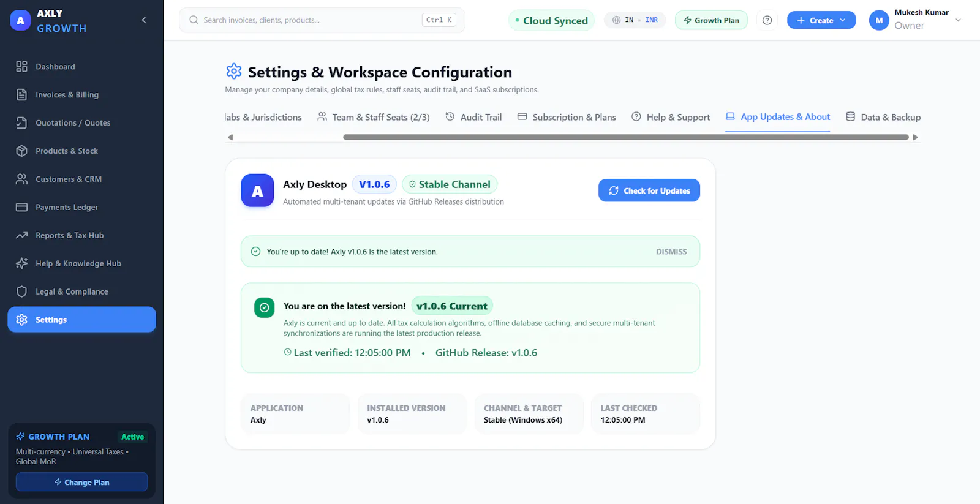The height and width of the screenshot is (504, 980).
Task: Collapse the sidebar with the chevron arrow
Action: click(144, 20)
